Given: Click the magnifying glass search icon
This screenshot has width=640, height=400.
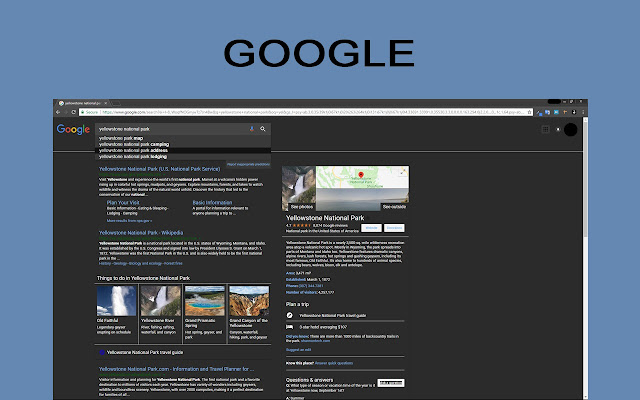Looking at the screenshot, I should [263, 129].
